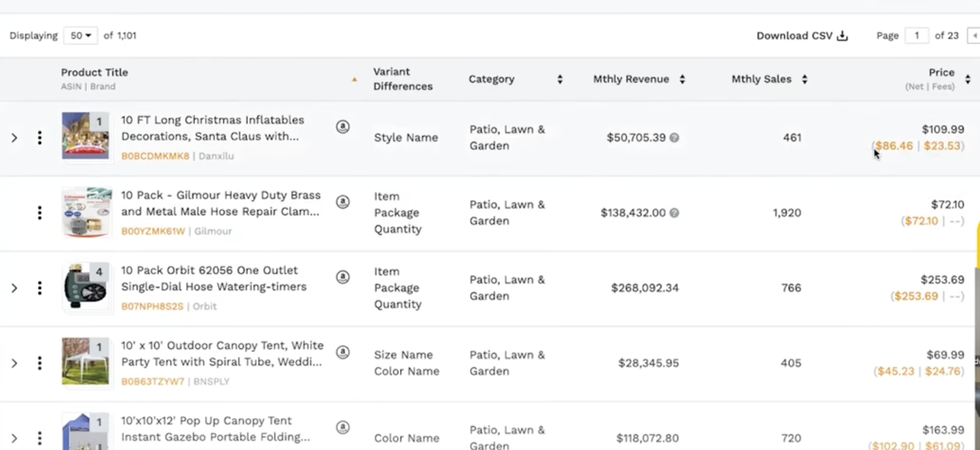Open the 10 Pack Gilmour Heavy Duty title
This screenshot has width=980, height=450.
[221, 203]
